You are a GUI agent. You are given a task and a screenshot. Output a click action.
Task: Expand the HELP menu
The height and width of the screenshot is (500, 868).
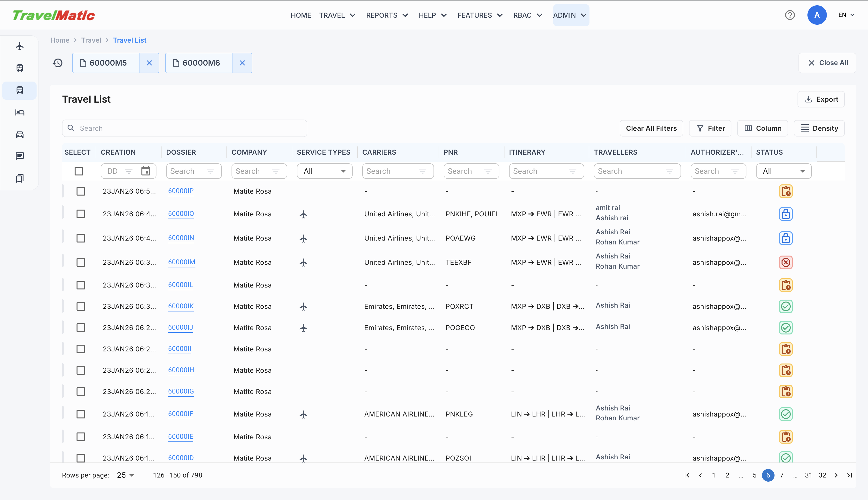pyautogui.click(x=433, y=15)
